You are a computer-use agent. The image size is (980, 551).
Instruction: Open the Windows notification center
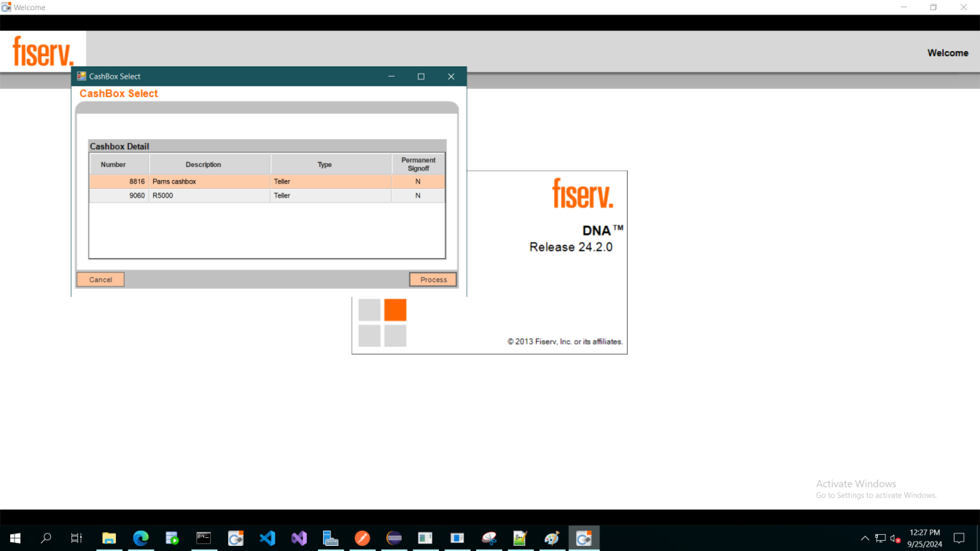(960, 539)
